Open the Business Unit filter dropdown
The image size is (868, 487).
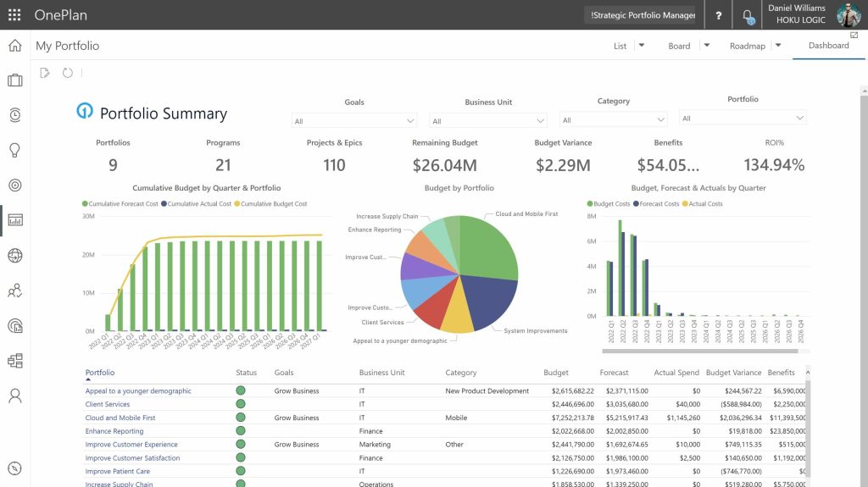pos(488,120)
